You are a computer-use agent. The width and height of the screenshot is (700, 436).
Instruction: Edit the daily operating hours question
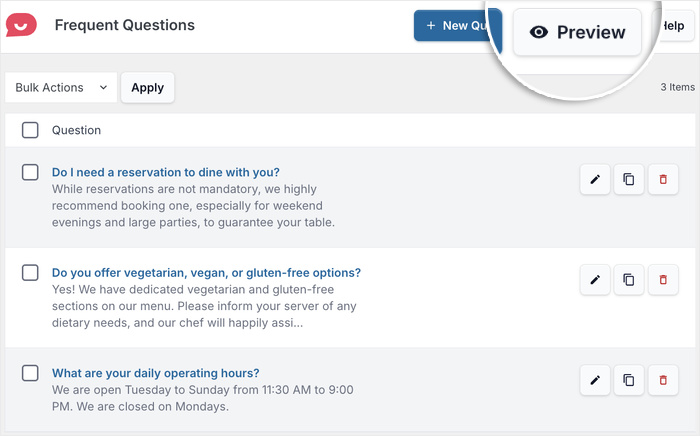click(x=595, y=380)
